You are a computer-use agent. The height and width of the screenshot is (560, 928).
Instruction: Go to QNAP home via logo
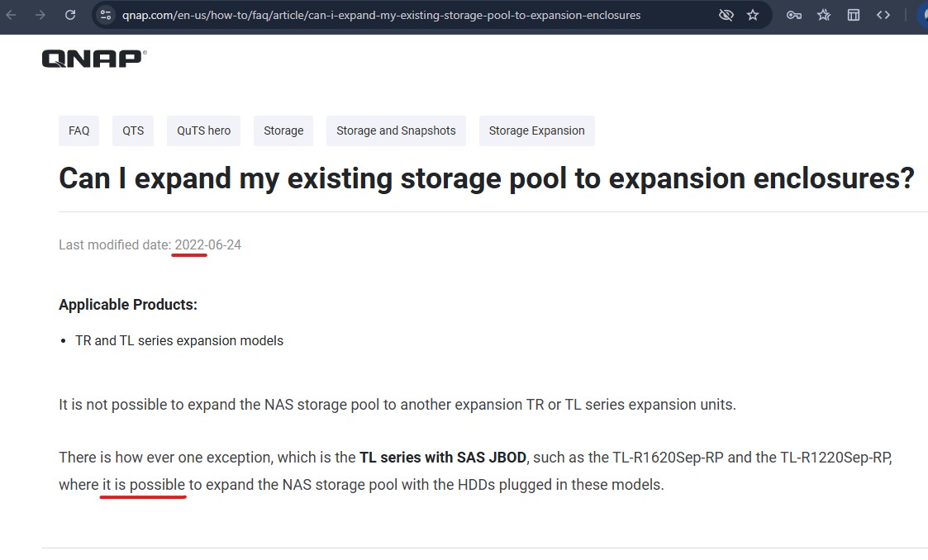click(94, 58)
